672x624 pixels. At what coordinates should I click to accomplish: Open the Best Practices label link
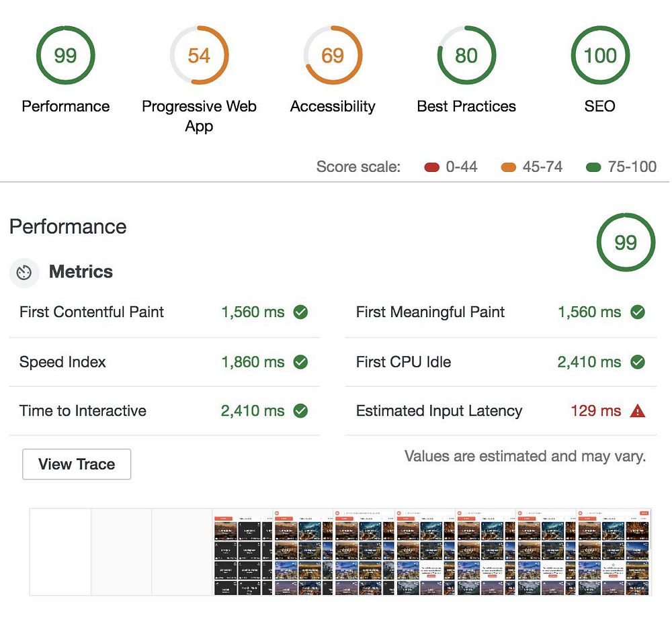click(466, 106)
